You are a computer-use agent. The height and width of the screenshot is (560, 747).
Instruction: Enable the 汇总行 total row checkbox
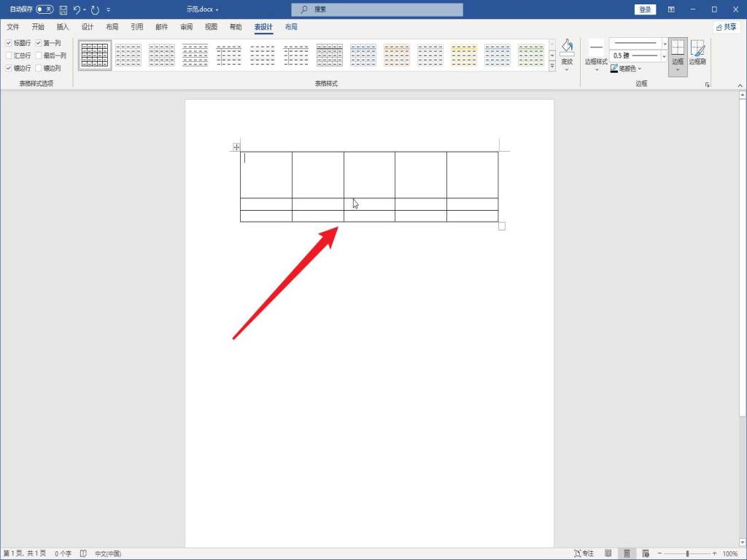[9, 55]
